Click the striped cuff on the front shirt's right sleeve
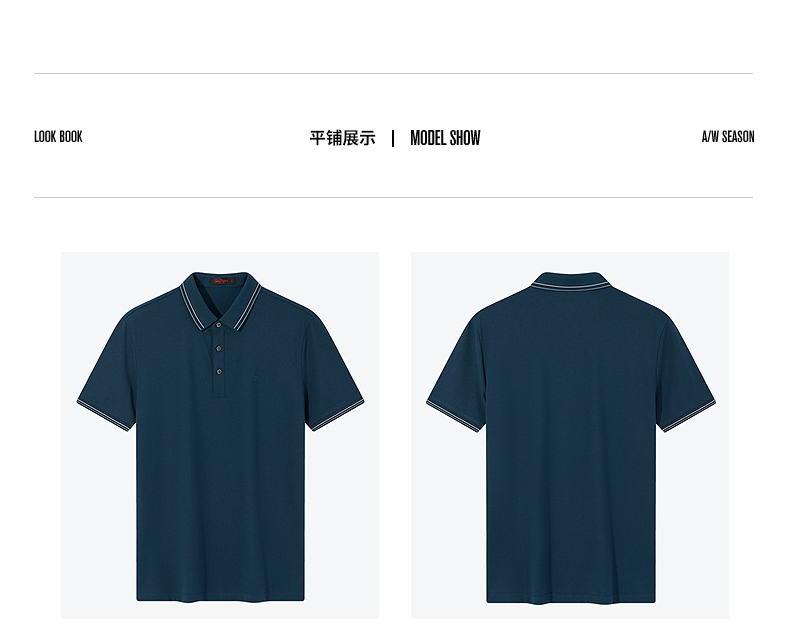The image size is (790, 628). [338, 415]
